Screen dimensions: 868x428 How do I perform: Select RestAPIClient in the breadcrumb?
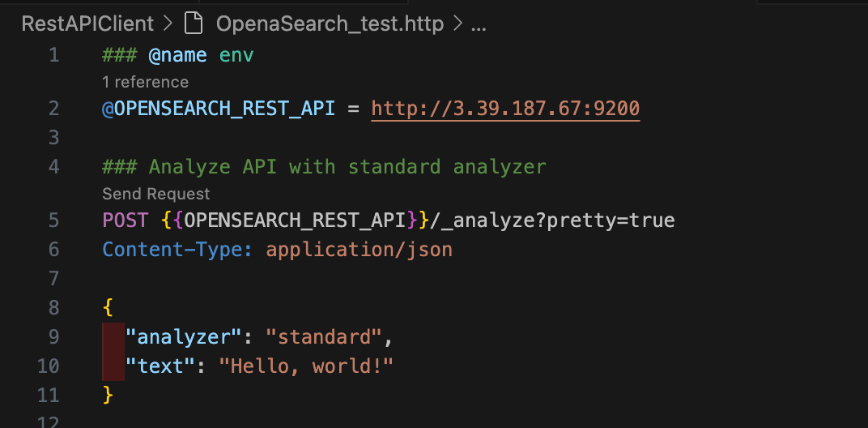click(x=87, y=24)
